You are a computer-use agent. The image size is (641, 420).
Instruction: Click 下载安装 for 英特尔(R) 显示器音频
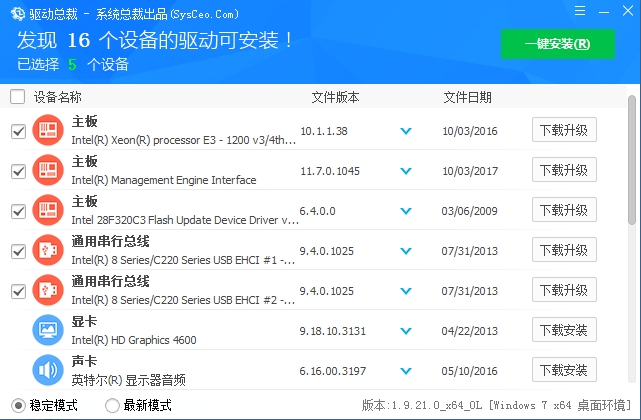click(x=564, y=370)
